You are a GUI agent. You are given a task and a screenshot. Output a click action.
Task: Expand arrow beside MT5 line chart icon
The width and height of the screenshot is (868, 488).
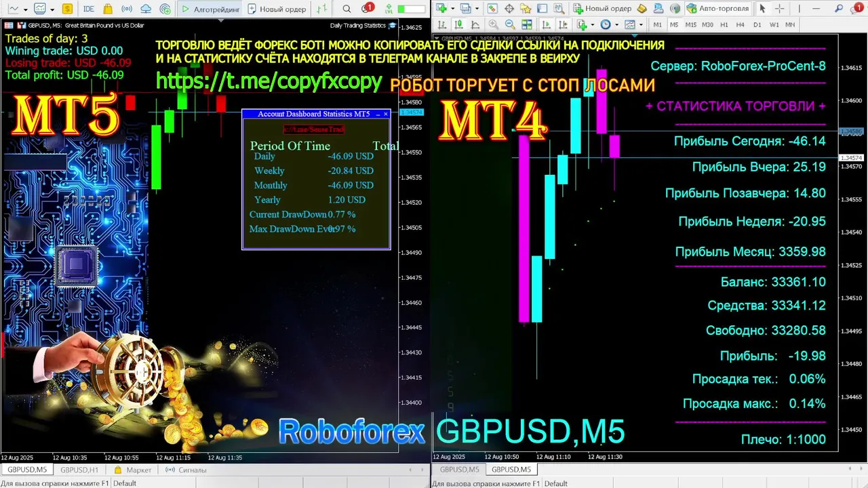[x=26, y=9]
